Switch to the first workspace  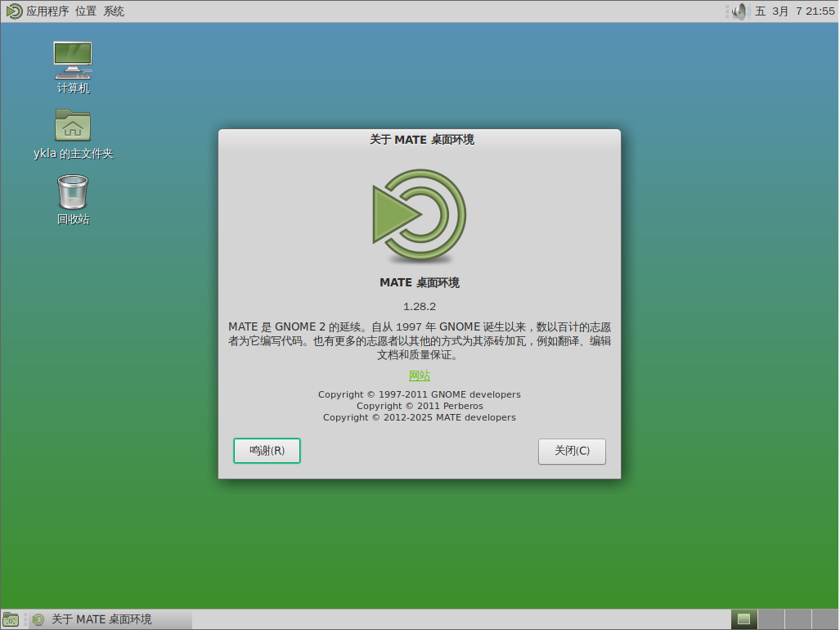tap(744, 619)
